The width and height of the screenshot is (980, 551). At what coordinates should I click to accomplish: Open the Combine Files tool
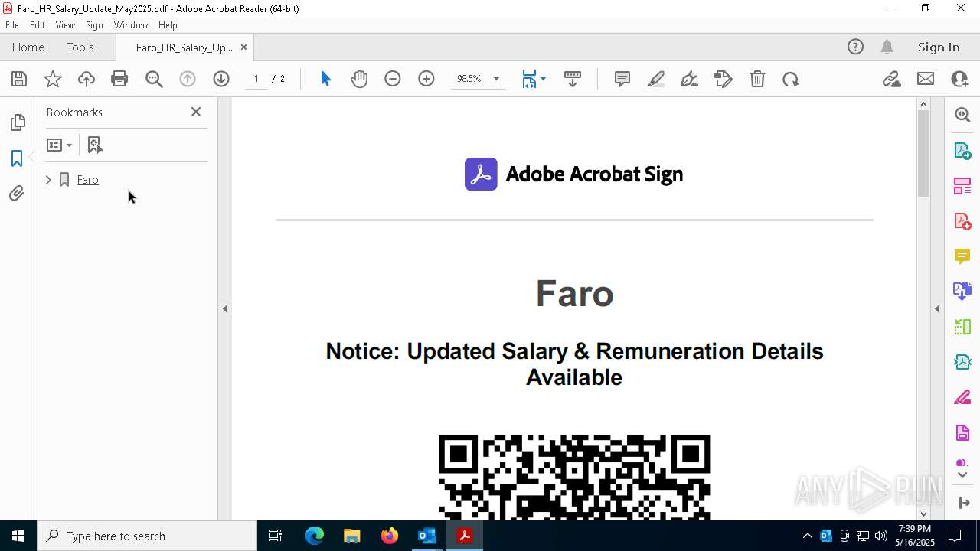pos(962,292)
